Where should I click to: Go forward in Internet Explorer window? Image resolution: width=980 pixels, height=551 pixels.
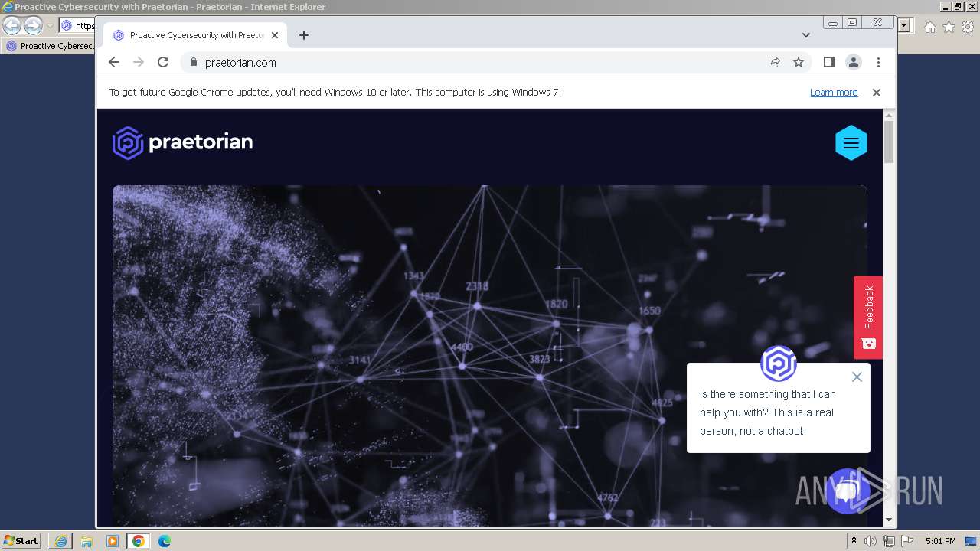click(33, 25)
